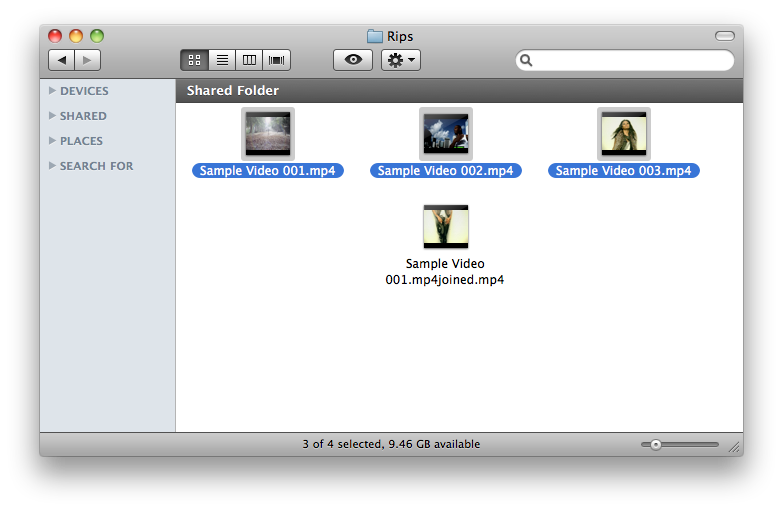The height and width of the screenshot is (511, 783).
Task: Click the Sample Video 003.mp4 filename label
Action: [x=624, y=171]
